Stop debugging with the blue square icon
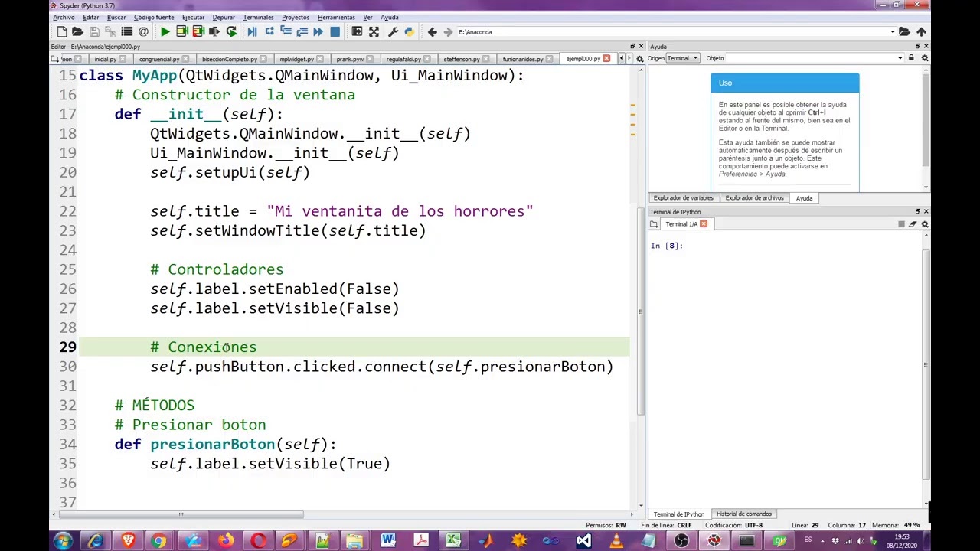The height and width of the screenshot is (551, 980). click(335, 31)
